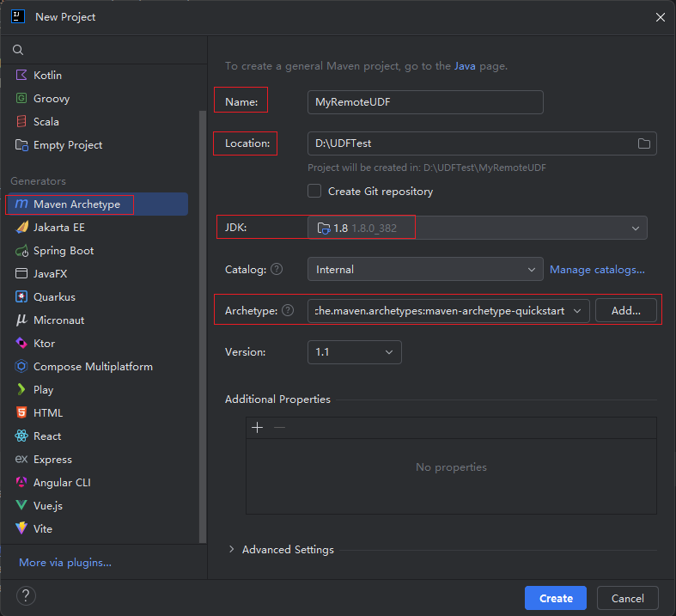Image resolution: width=676 pixels, height=616 pixels.
Task: Open help with bottom-left question button
Action: (x=26, y=596)
